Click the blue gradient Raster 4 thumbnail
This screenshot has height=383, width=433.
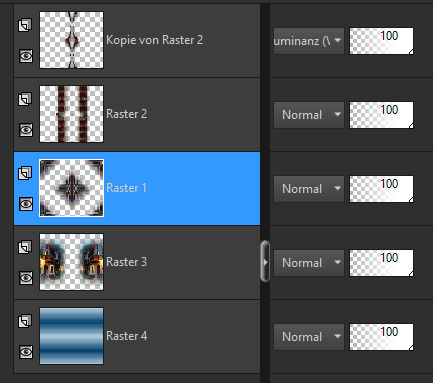pos(71,336)
